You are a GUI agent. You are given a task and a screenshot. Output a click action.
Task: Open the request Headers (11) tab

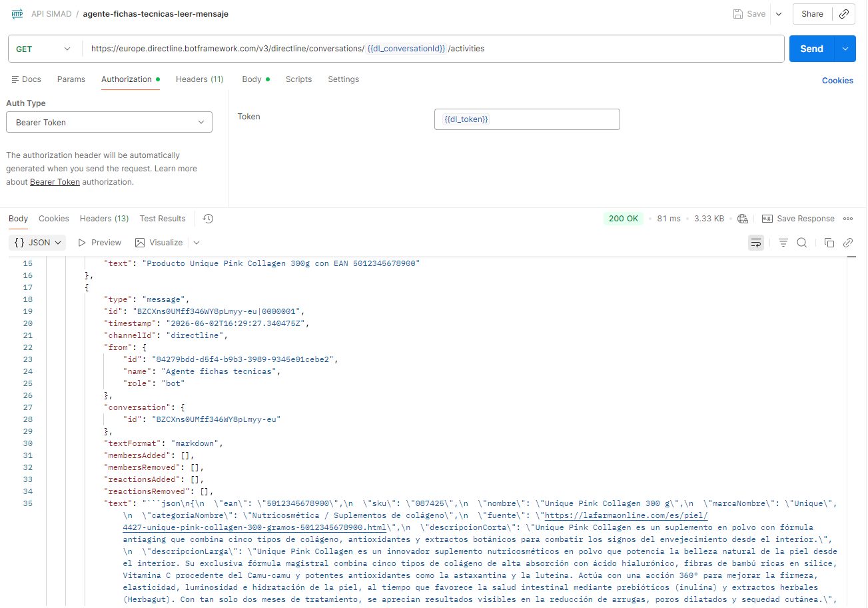point(200,79)
